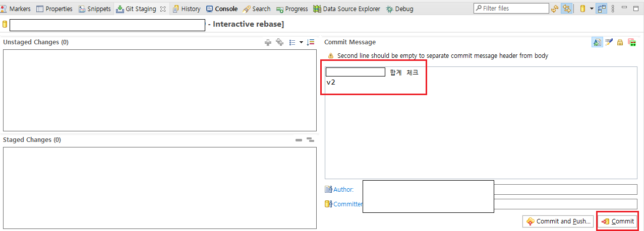The height and width of the screenshot is (231, 644).
Task: Toggle column layout for staging view
Action: tap(602, 9)
